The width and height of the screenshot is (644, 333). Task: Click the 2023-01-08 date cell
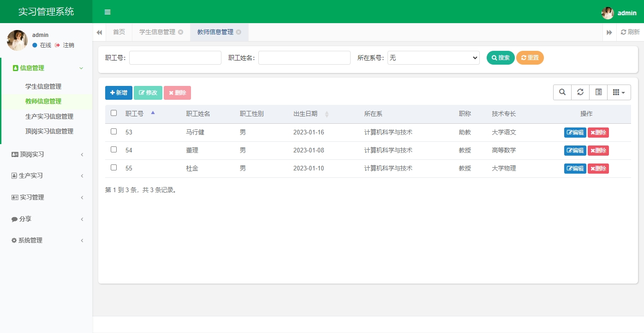pyautogui.click(x=309, y=150)
